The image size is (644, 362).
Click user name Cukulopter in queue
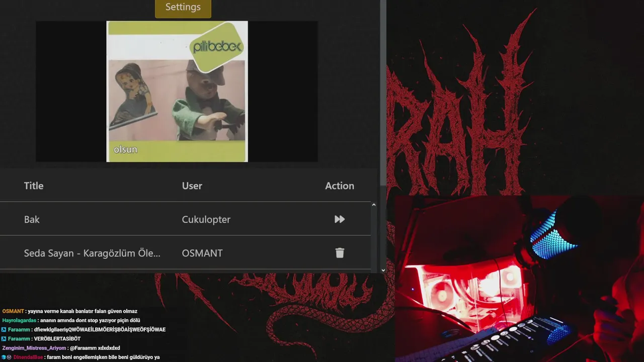point(206,219)
